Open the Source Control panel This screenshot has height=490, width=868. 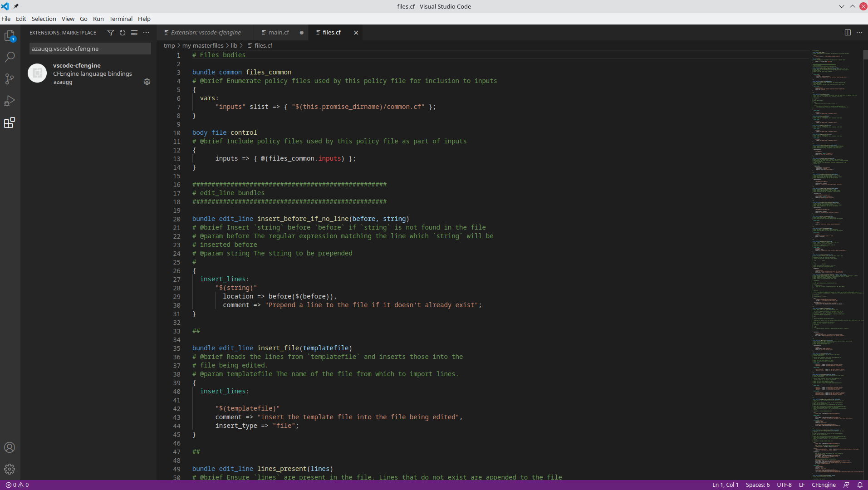tap(10, 79)
